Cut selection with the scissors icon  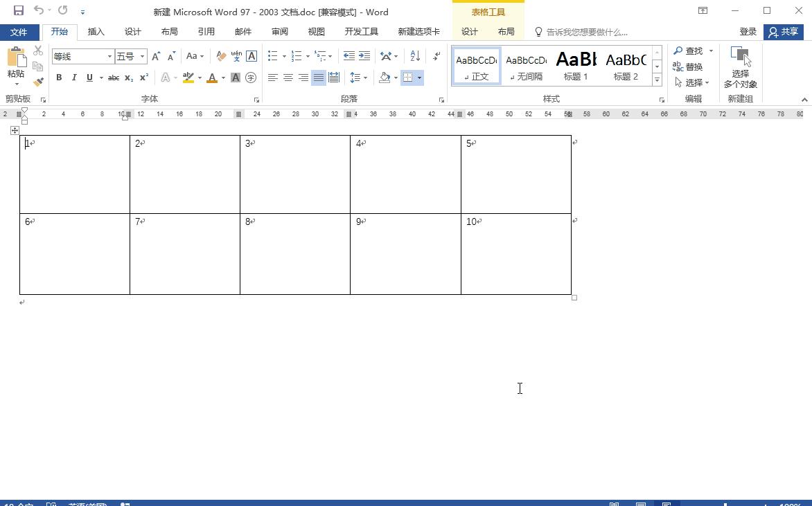pos(38,51)
